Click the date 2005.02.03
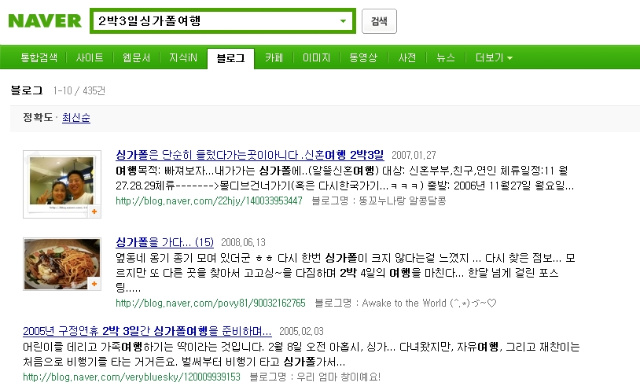Viewport: 640px width, 392px height. click(301, 331)
